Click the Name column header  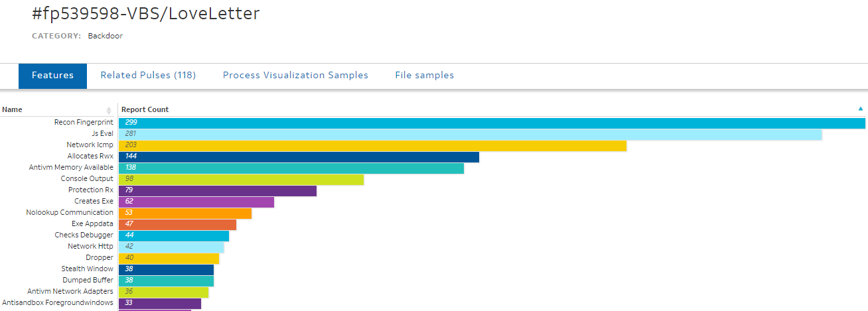[13, 110]
